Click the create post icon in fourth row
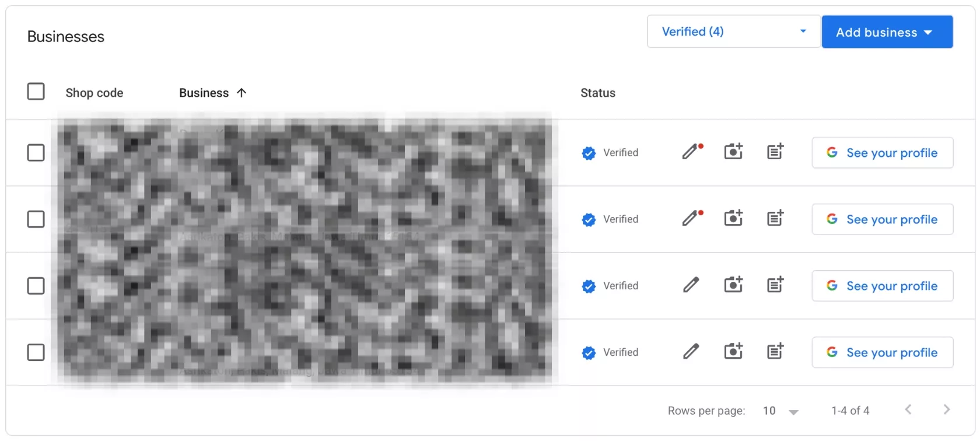Screen dimensions: 980x441 click(775, 351)
